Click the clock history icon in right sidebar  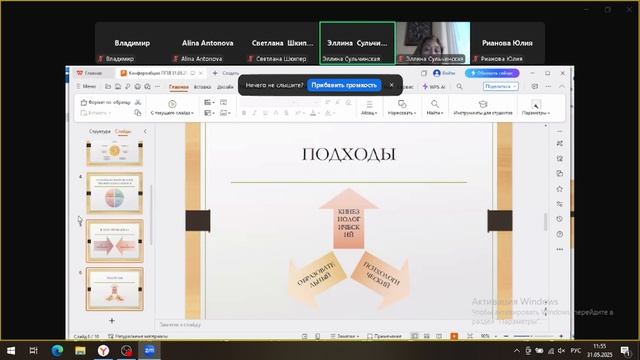[x=560, y=219]
